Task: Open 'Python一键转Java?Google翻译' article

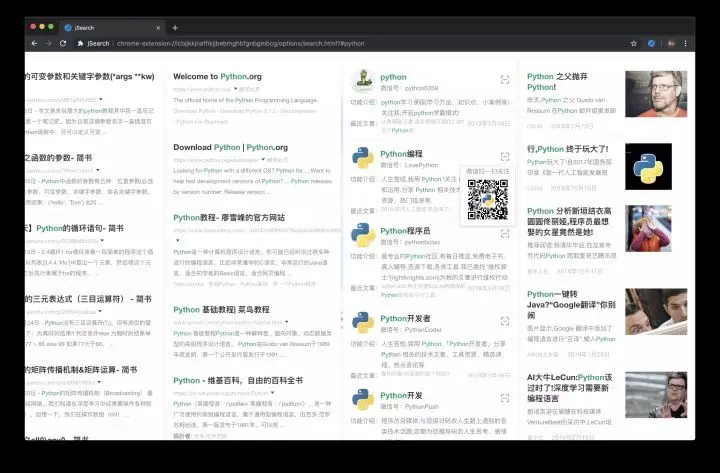Action: 571,304
